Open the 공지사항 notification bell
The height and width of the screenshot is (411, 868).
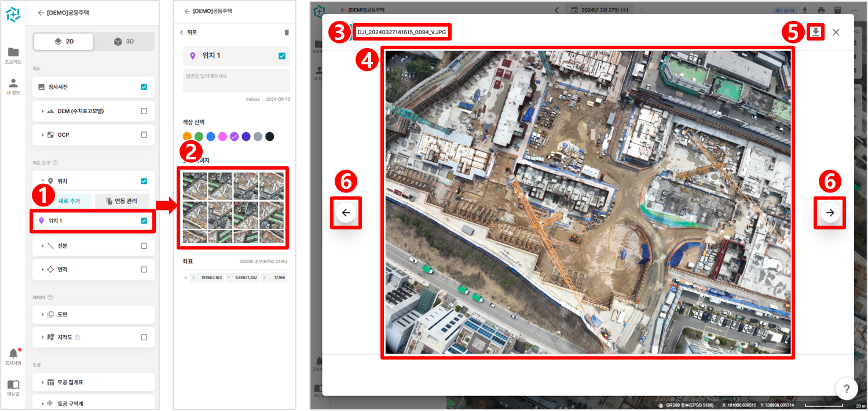click(13, 354)
